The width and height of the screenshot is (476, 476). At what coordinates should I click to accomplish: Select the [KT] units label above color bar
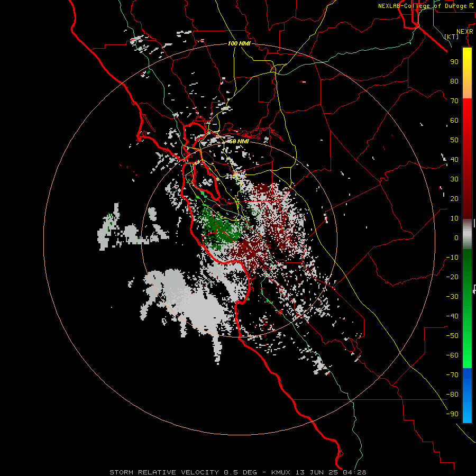(452, 36)
